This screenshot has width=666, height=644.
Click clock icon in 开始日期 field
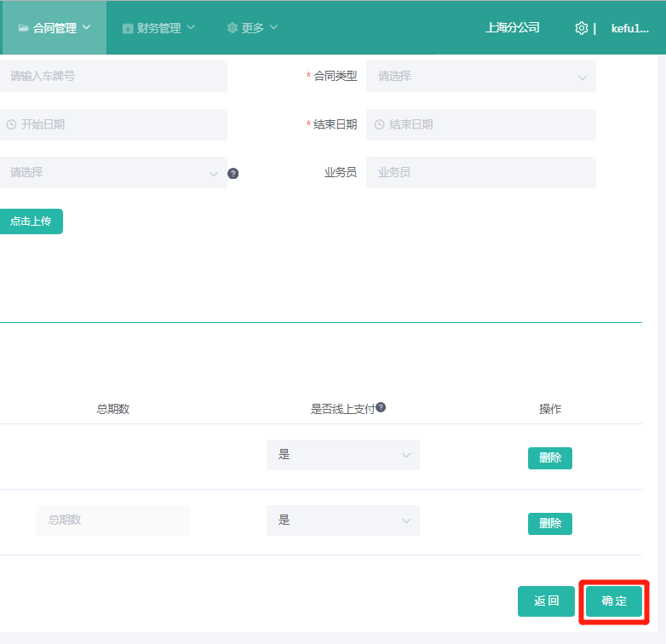[11, 124]
